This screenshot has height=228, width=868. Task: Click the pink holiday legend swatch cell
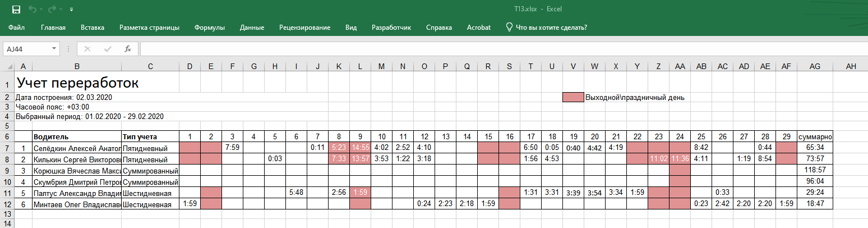tap(573, 98)
